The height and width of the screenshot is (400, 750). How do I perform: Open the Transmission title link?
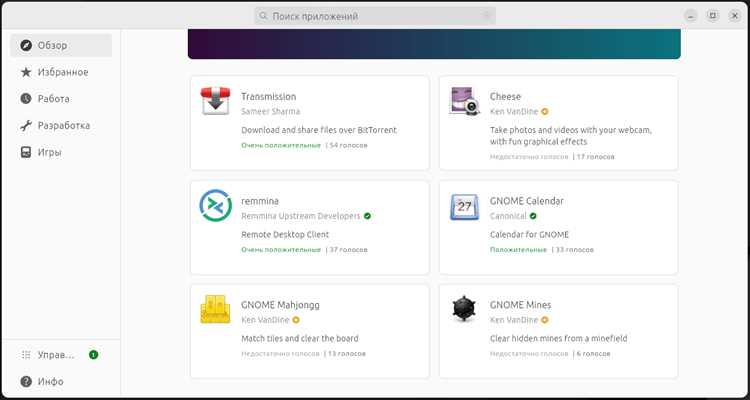[269, 97]
